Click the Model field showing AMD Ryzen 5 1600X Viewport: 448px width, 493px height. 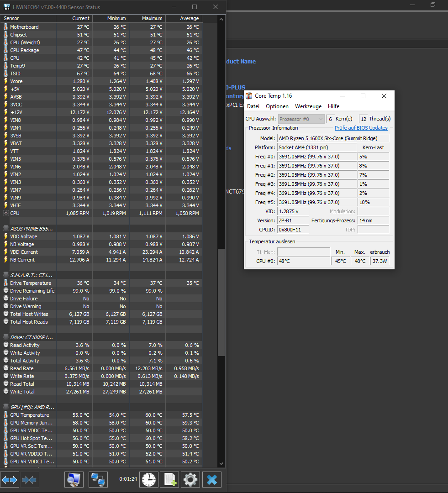point(333,138)
